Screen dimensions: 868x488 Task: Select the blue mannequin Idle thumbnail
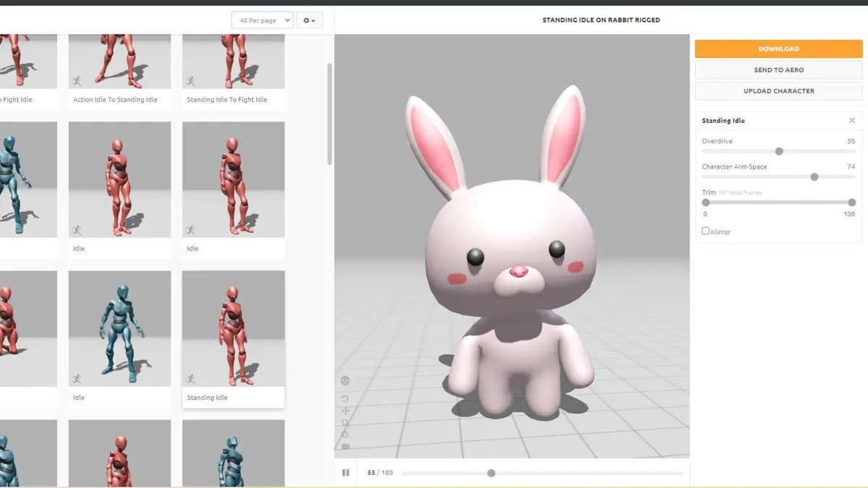120,330
